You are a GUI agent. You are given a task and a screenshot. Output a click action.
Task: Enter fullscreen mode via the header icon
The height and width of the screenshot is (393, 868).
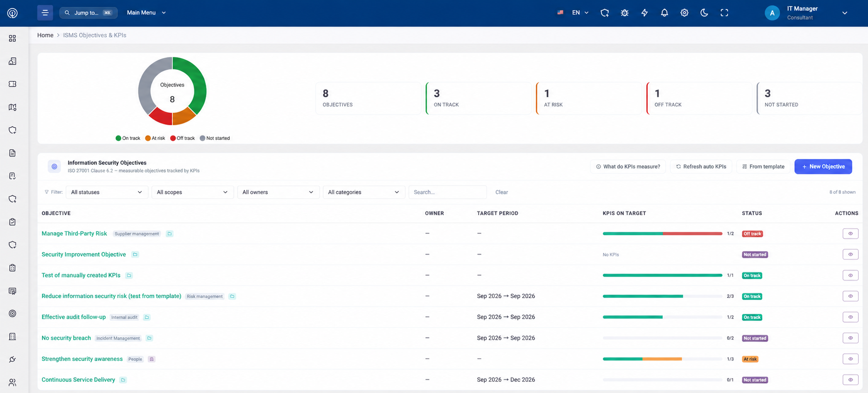724,13
